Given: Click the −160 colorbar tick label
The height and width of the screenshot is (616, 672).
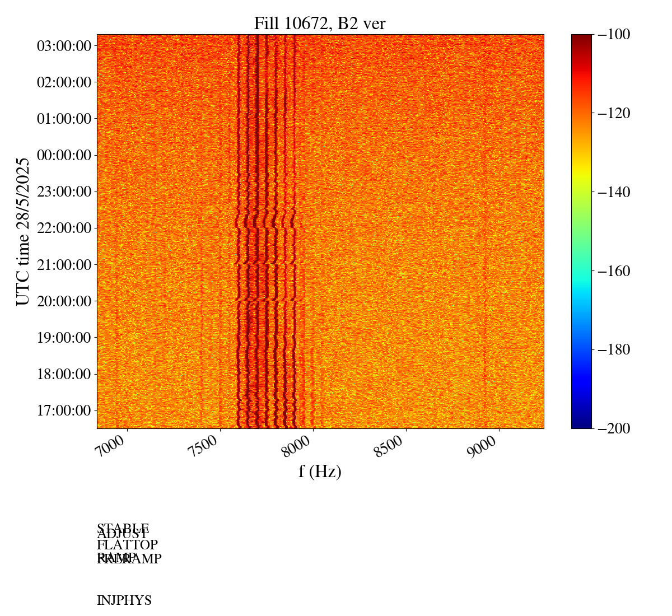Looking at the screenshot, I should click(x=614, y=271).
